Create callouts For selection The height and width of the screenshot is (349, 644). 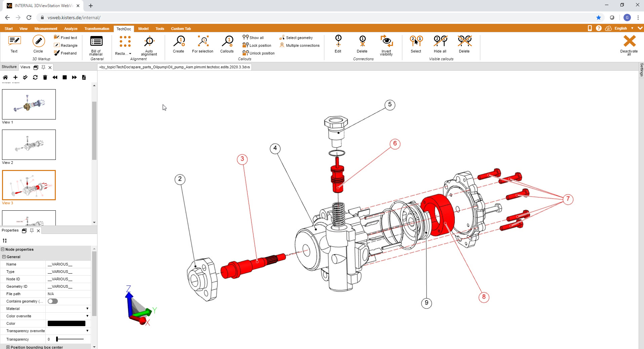(203, 44)
